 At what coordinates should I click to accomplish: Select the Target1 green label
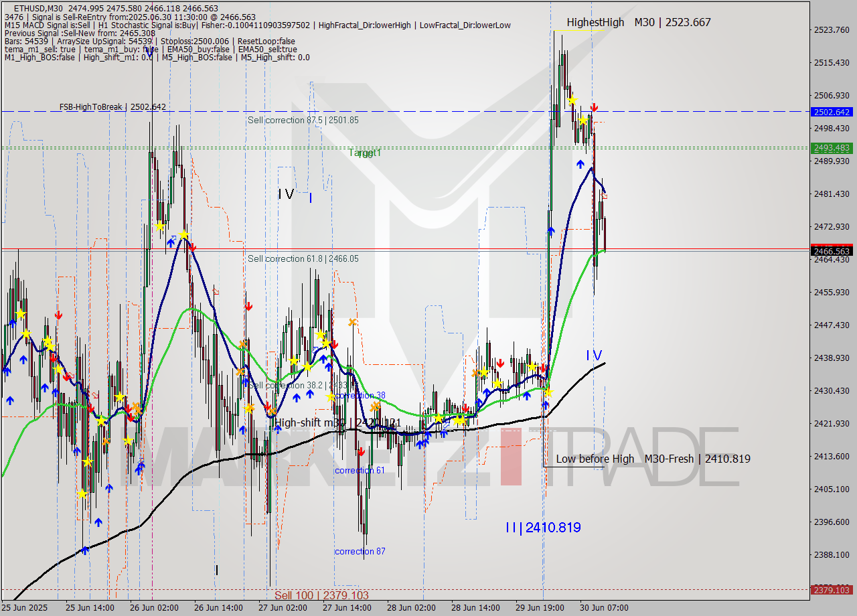(x=365, y=153)
